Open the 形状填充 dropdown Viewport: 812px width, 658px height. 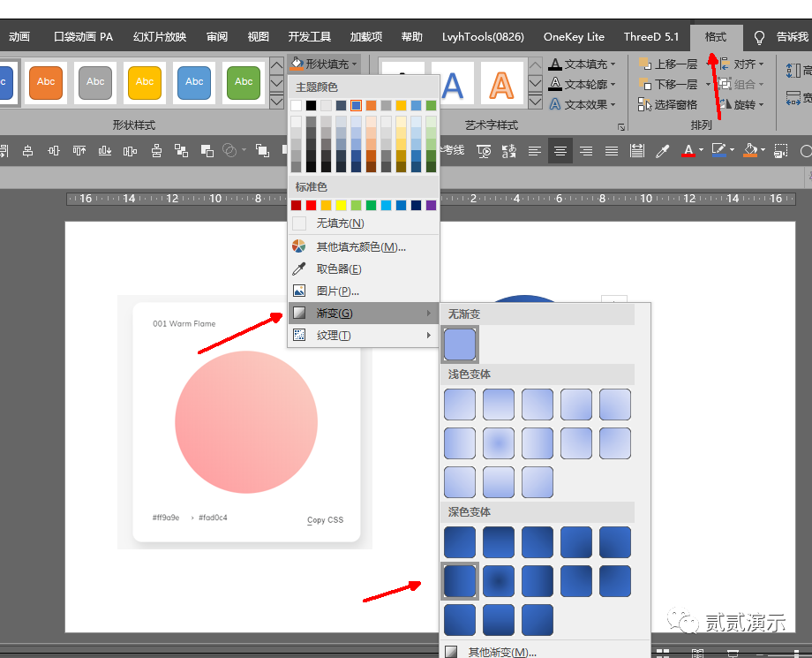[324, 64]
